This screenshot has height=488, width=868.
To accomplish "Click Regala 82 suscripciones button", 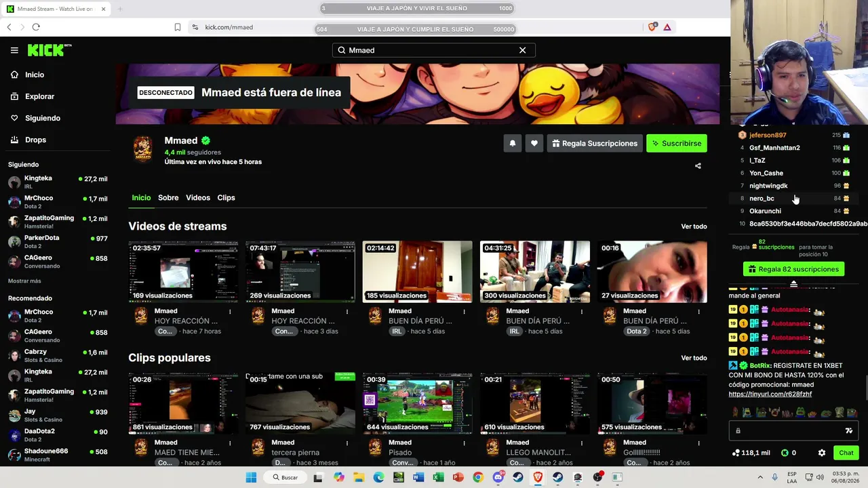I will 793,269.
